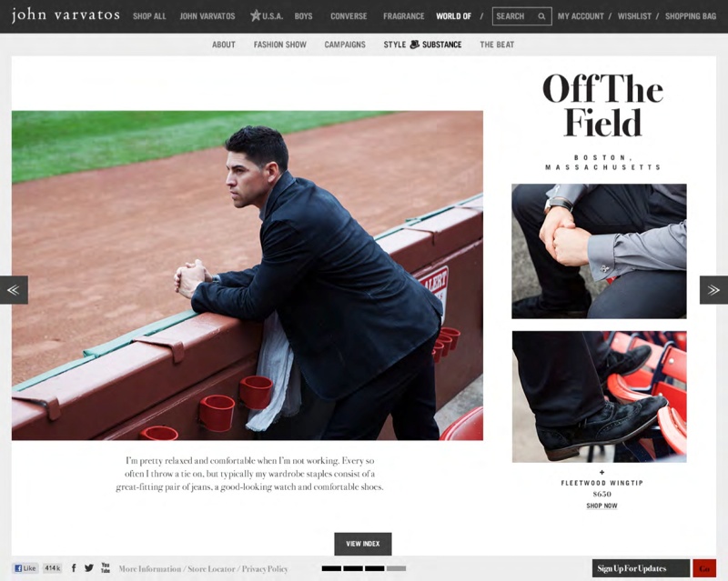This screenshot has height=581, width=728.
Task: Open the Twitter bird icon
Action: point(89,568)
